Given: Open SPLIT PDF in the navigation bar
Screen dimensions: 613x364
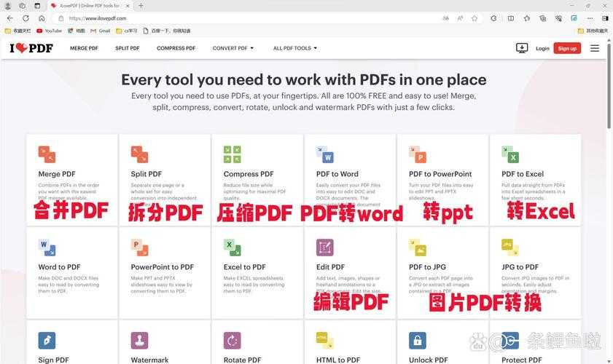Looking at the screenshot, I should point(128,48).
